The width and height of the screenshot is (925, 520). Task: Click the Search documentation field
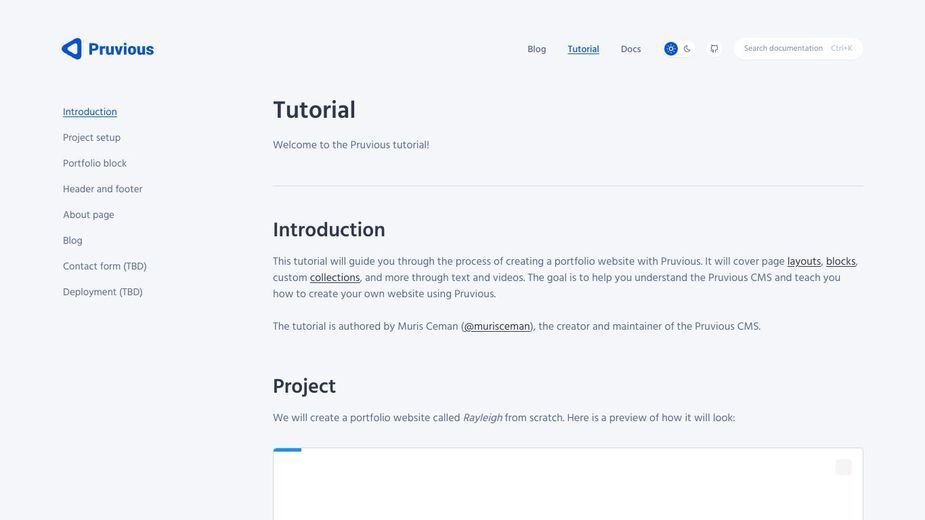pos(798,48)
